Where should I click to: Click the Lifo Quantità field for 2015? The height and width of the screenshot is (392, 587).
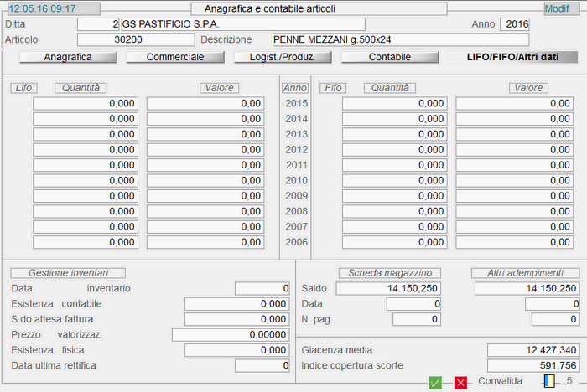tap(86, 103)
